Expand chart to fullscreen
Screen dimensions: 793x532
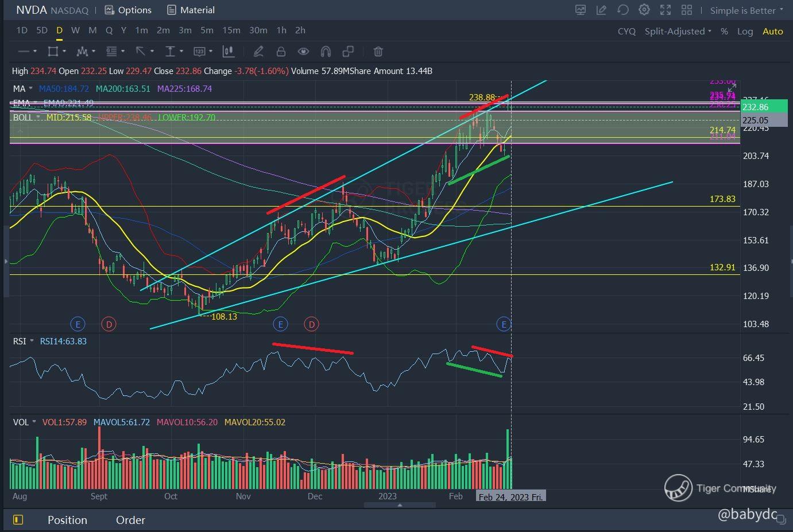coord(666,10)
